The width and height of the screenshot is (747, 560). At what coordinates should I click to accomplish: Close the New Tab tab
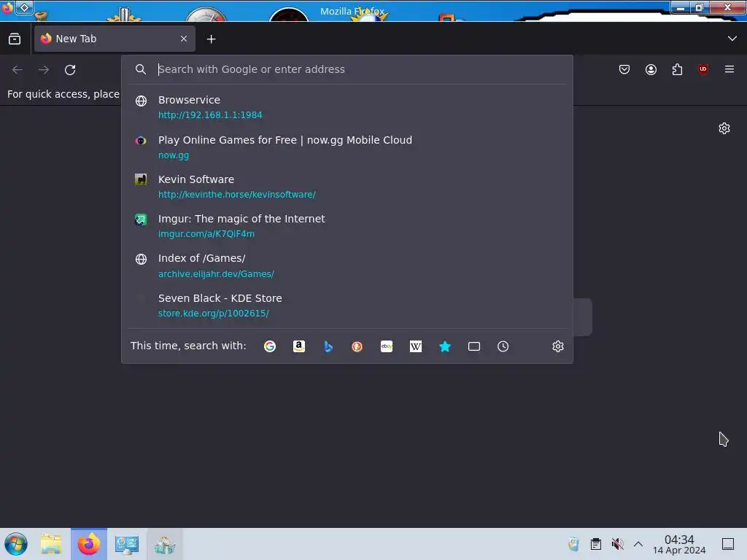tap(184, 39)
